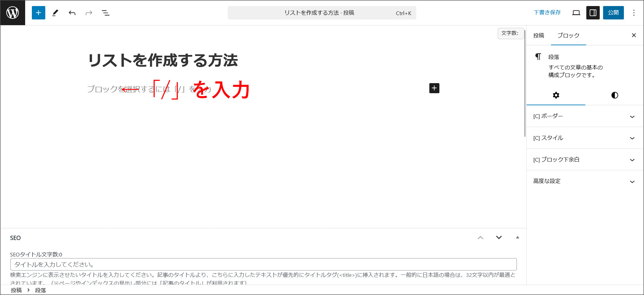This screenshot has width=644, height=295.
Task: Open the preview device icon
Action: click(576, 13)
